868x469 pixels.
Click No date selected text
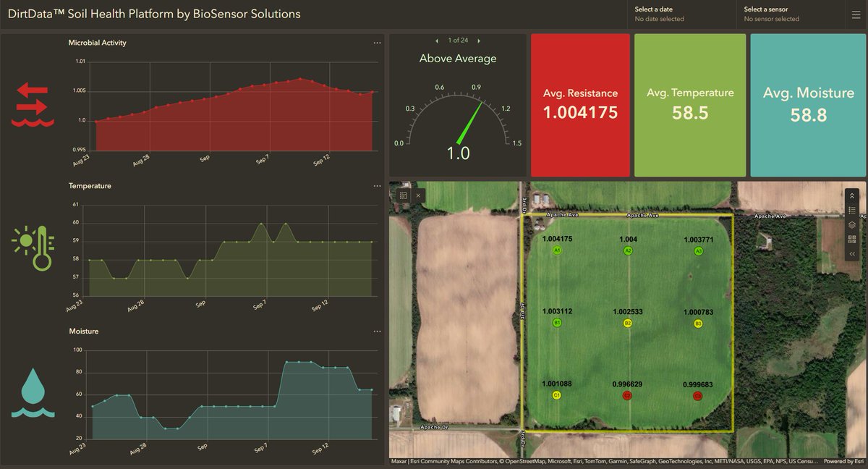coord(659,19)
